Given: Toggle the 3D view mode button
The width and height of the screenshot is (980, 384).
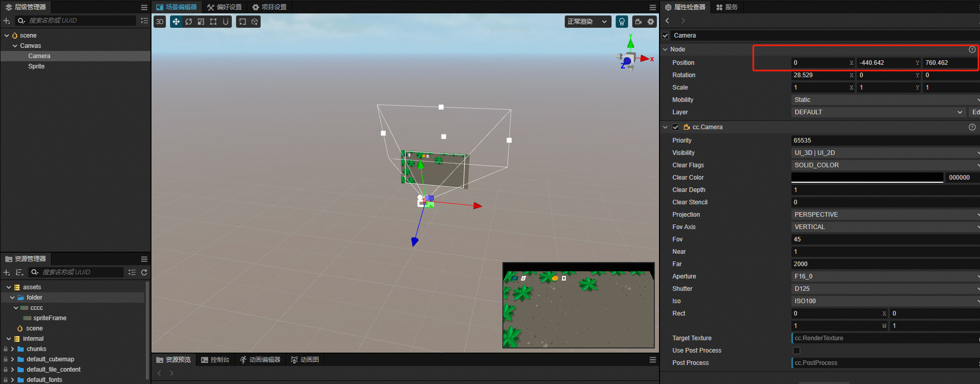Looking at the screenshot, I should tap(160, 22).
